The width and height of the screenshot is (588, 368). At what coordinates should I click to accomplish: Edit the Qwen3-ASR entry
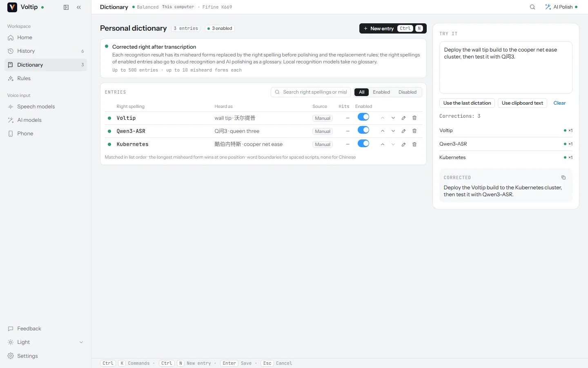coord(403,131)
